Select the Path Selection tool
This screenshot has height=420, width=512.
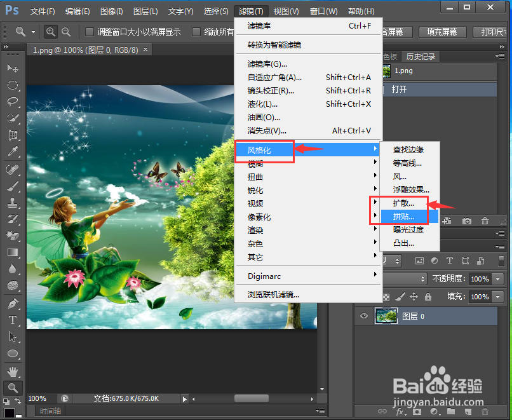point(13,337)
